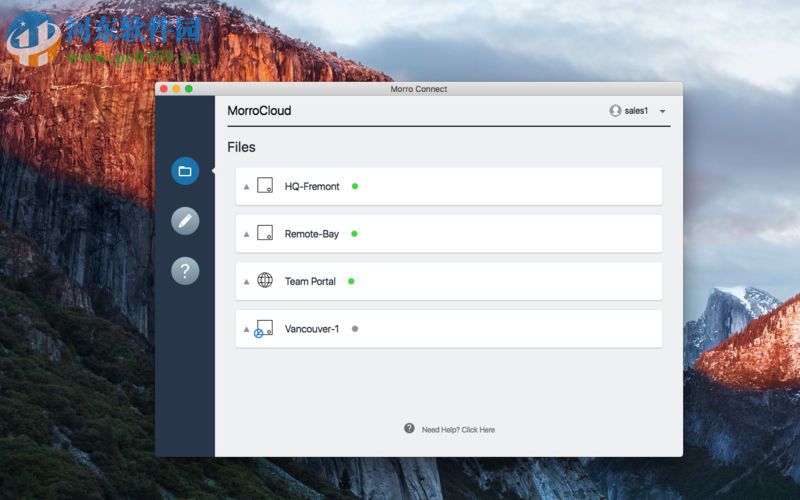Expand the Team Portal row triangle
Viewport: 800px width, 500px height.
pyautogui.click(x=246, y=282)
